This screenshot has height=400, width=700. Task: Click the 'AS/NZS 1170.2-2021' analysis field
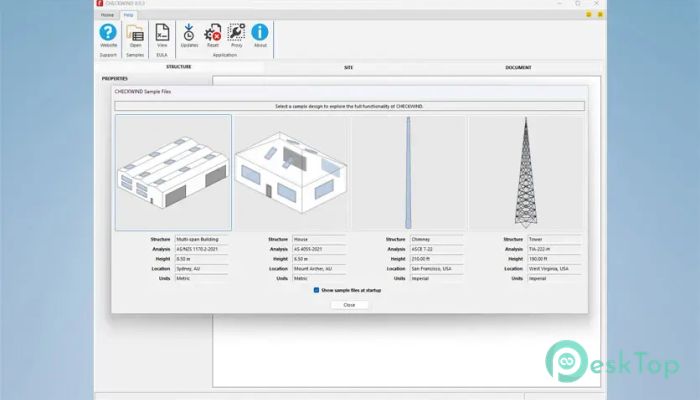(x=202, y=249)
